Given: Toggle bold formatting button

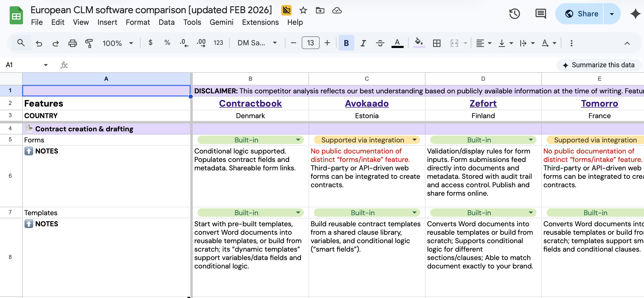Looking at the screenshot, I should coord(346,43).
